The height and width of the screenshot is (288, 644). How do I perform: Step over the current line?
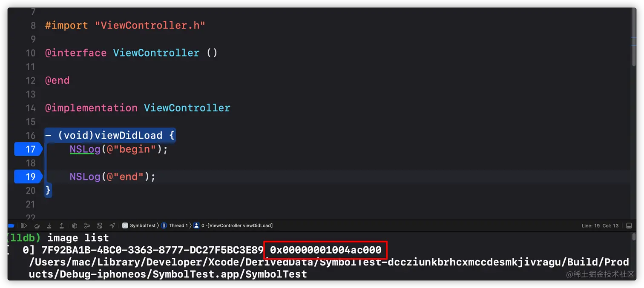click(x=37, y=225)
